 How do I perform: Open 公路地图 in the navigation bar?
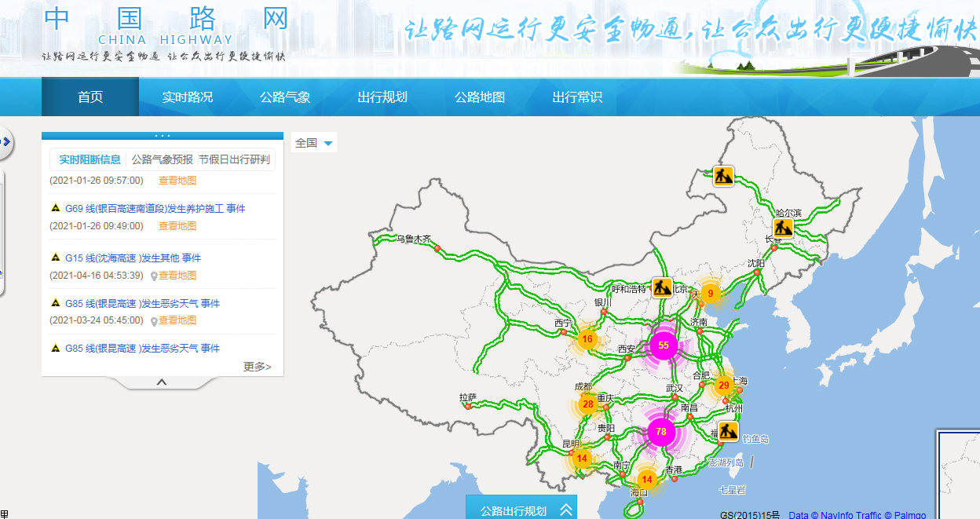(480, 97)
